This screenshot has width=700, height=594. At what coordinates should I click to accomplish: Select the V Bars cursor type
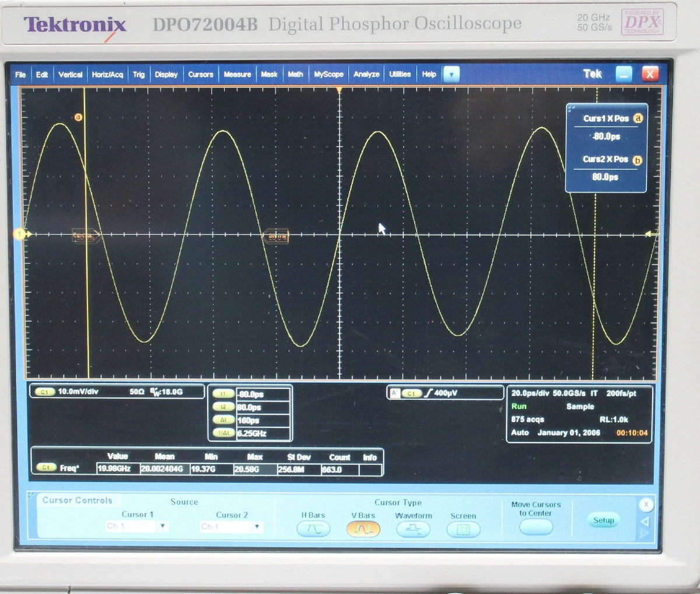point(363,529)
